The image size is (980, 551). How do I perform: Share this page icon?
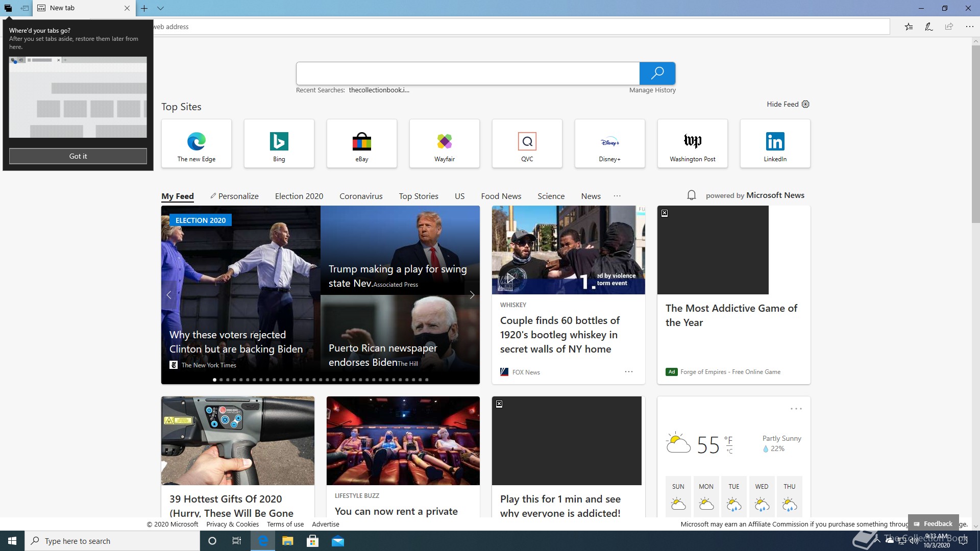[949, 27]
